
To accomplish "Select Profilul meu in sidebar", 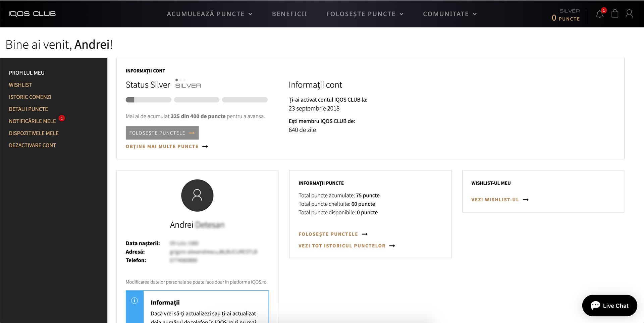I will 27,73.
